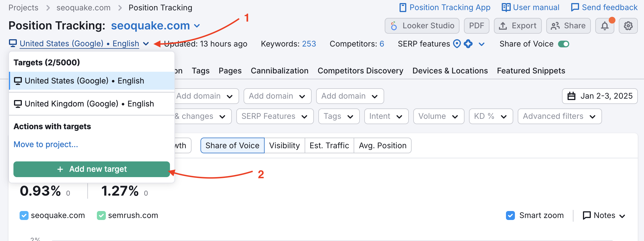The image size is (644, 241).
Task: Switch to the Pages tab
Action: [230, 71]
